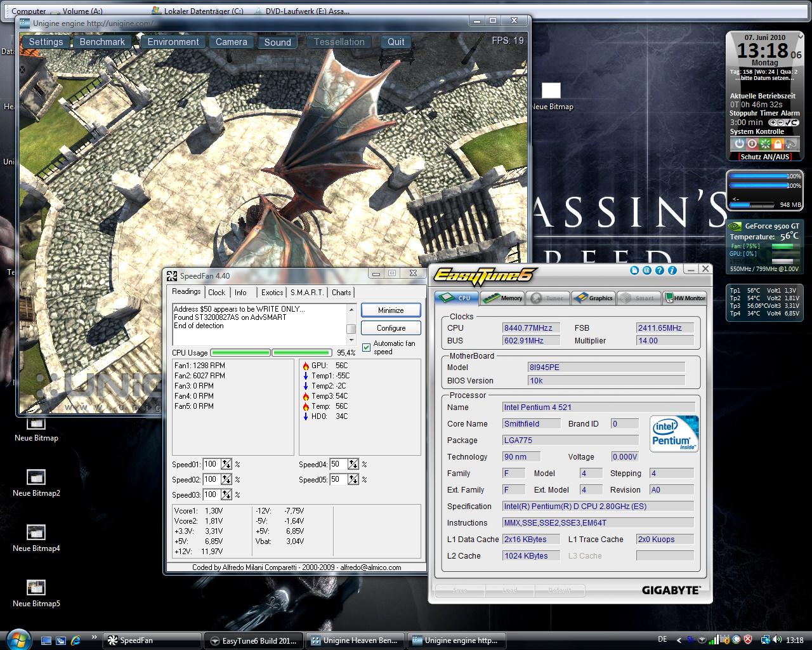Image resolution: width=812 pixels, height=650 pixels.
Task: Adjust the Speed01 spinner arrows
Action: coord(226,465)
